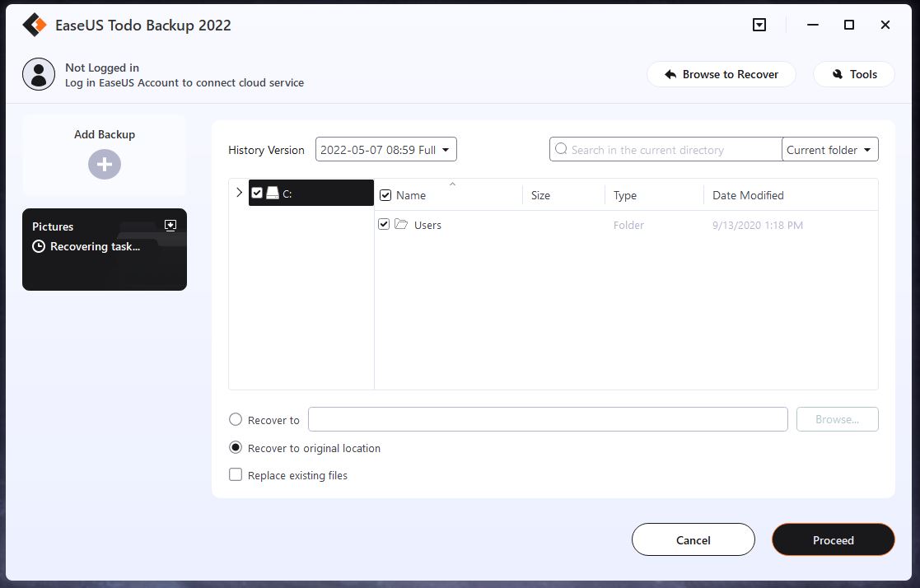The height and width of the screenshot is (588, 920).
Task: Maximize the EaseUS window
Action: click(x=849, y=25)
